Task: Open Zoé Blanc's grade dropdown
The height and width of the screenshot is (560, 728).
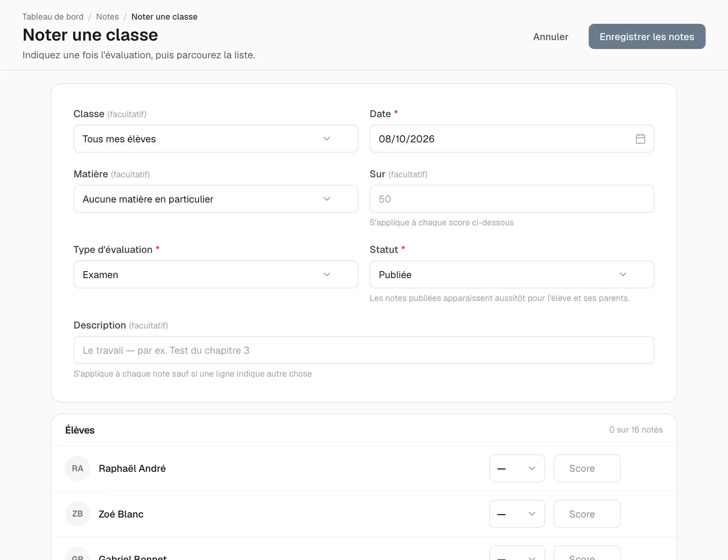Action: click(517, 514)
